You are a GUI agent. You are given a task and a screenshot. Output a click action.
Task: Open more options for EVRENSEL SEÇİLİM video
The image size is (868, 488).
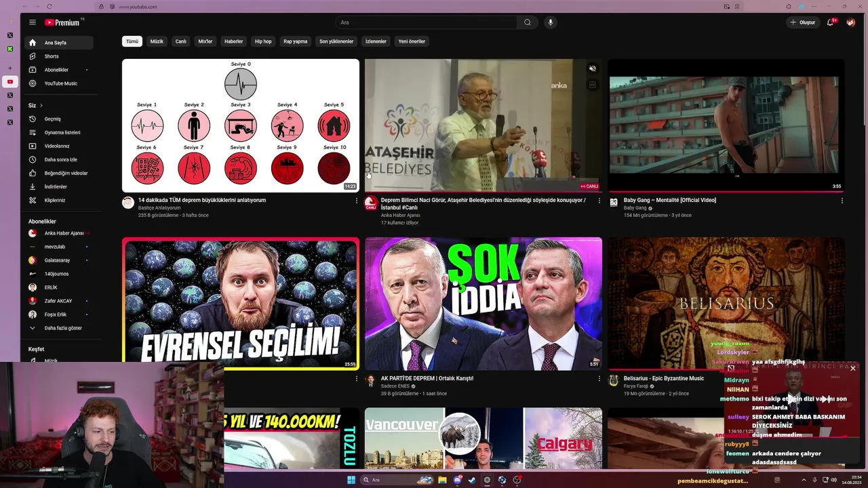(x=357, y=379)
